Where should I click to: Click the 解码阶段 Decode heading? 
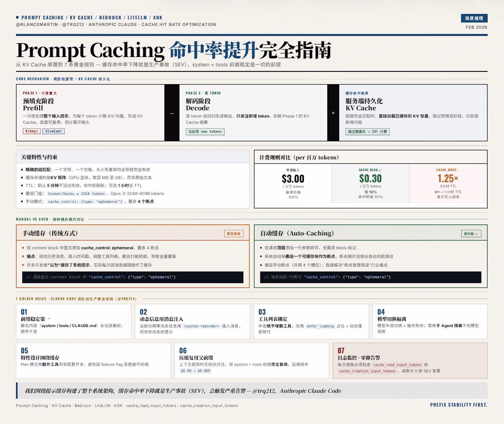click(198, 104)
